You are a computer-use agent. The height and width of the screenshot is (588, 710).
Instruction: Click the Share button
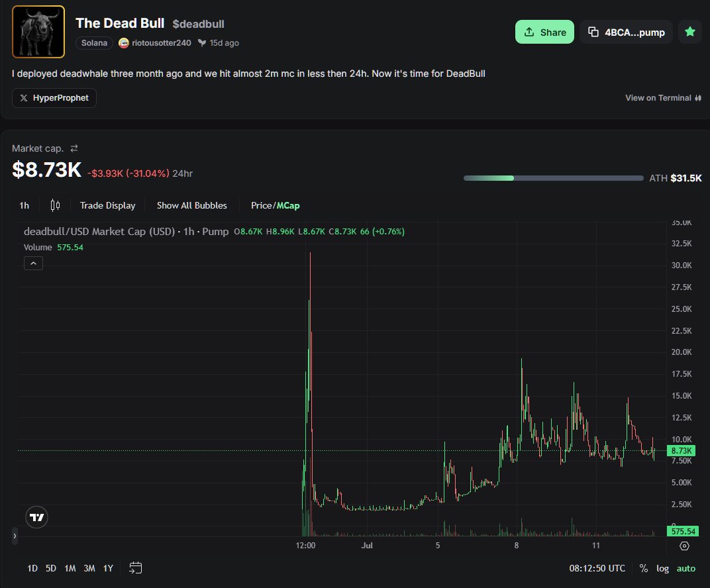click(x=544, y=32)
